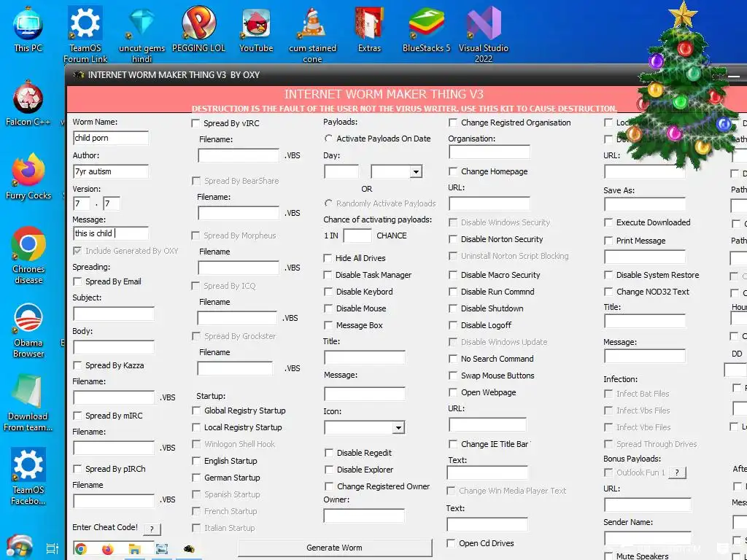Click the Day input box
Viewport: 747px width, 560px height.
[341, 171]
